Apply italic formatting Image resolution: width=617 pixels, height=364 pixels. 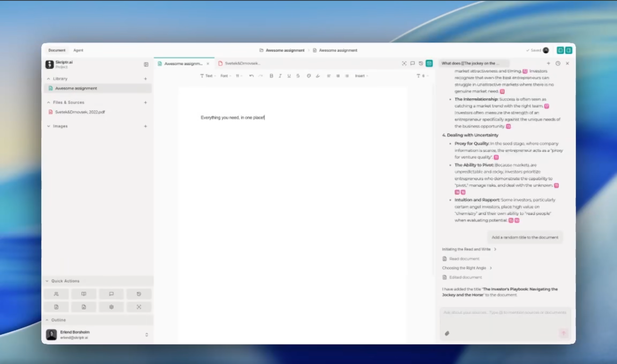(280, 76)
